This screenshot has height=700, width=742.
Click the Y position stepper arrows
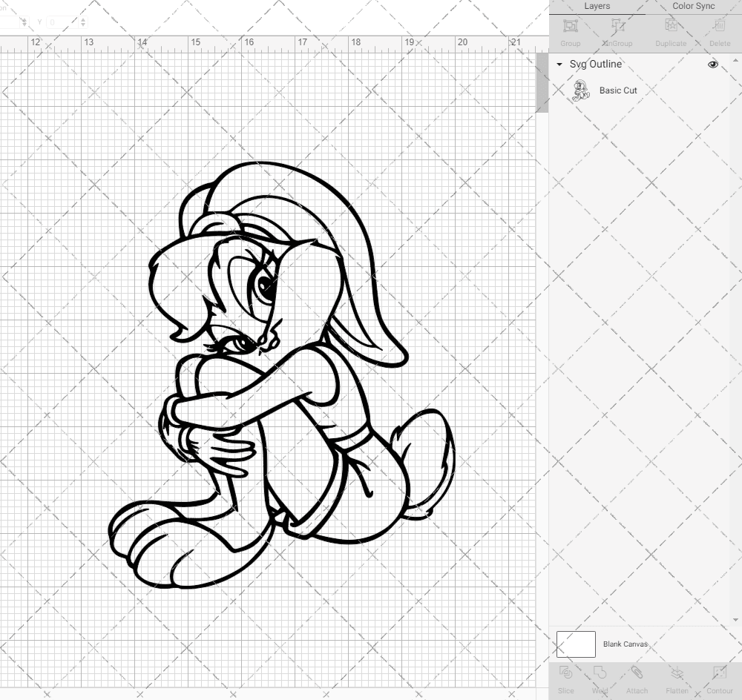tap(83, 22)
